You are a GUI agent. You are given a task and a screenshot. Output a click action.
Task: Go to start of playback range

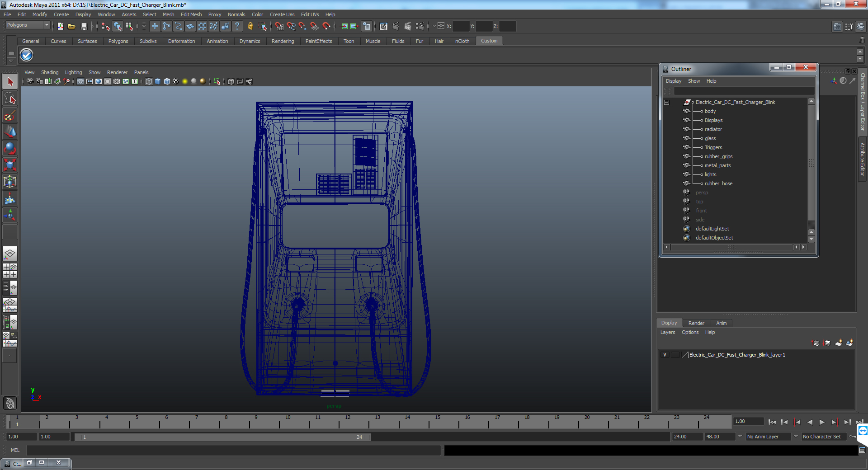pyautogui.click(x=772, y=422)
